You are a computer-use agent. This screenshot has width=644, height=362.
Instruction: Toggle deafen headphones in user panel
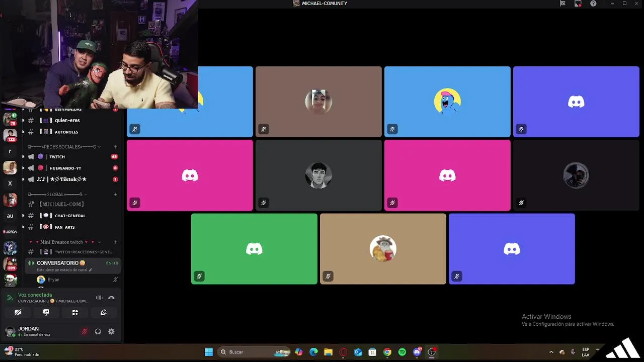pyautogui.click(x=98, y=332)
